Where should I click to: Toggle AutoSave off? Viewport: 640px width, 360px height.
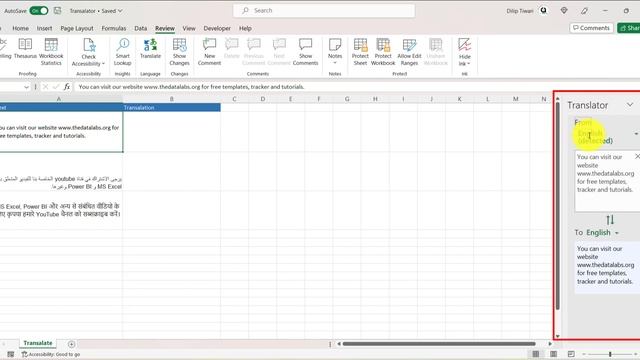pyautogui.click(x=39, y=11)
